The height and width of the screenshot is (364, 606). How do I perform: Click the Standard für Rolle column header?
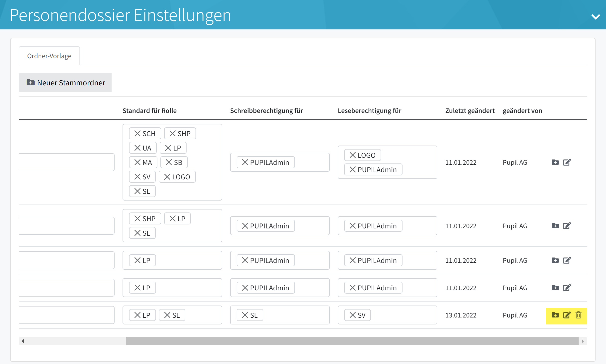tap(149, 110)
